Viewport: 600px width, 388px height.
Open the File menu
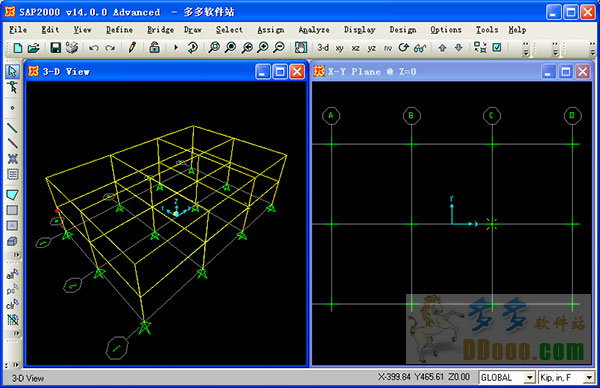click(x=18, y=30)
